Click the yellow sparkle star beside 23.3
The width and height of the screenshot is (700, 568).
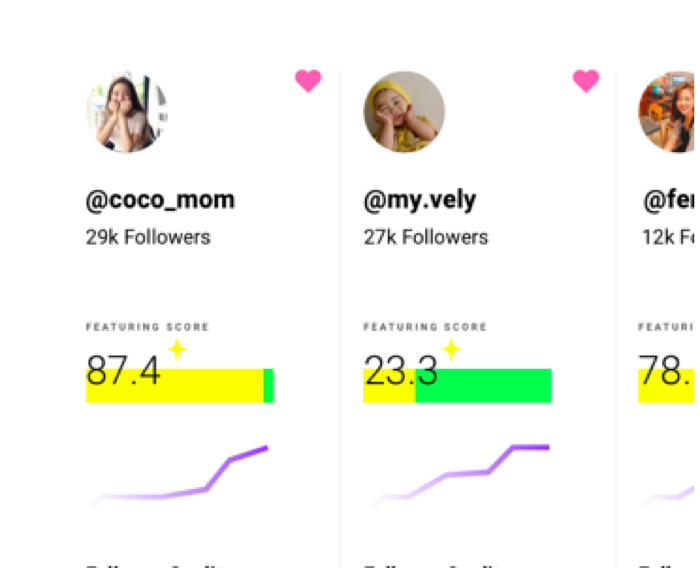tap(451, 349)
